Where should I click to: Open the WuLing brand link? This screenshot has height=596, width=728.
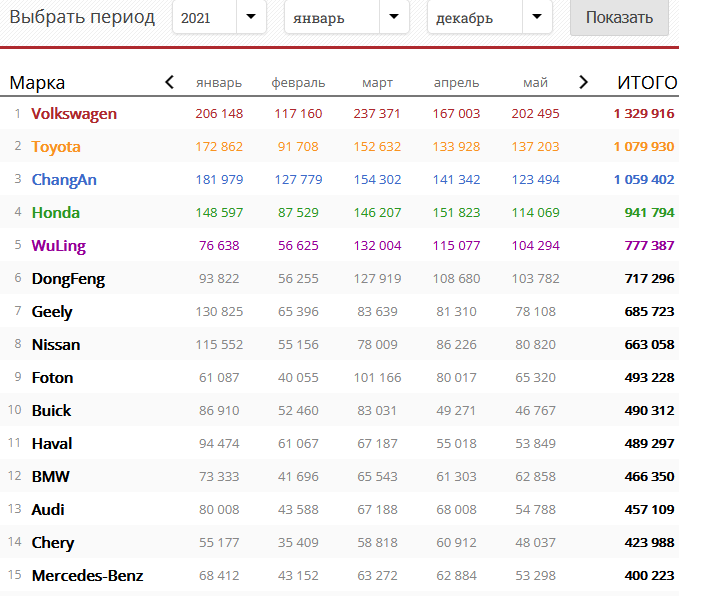pyautogui.click(x=58, y=246)
